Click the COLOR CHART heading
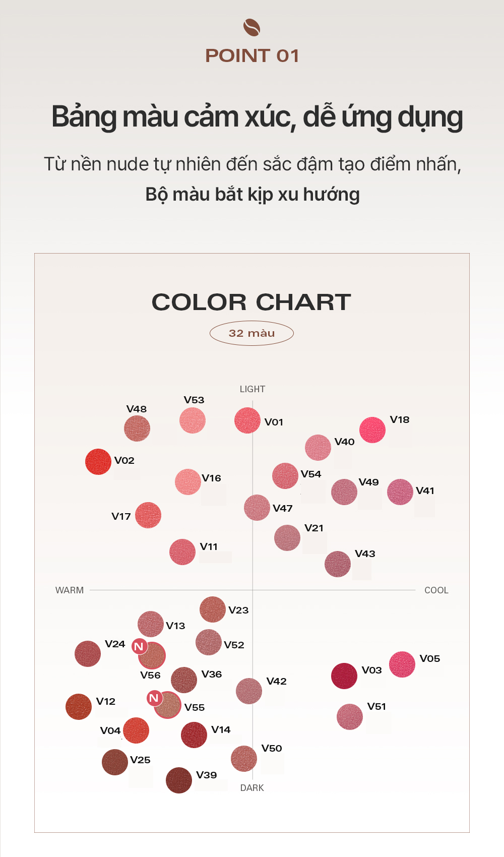This screenshot has height=857, width=504. pyautogui.click(x=251, y=302)
